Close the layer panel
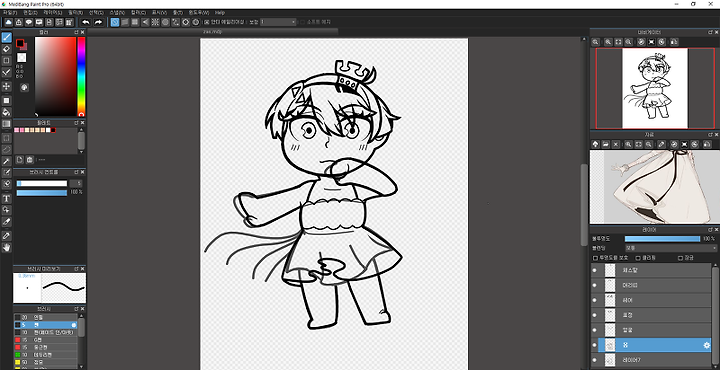This screenshot has height=370, width=720. click(x=716, y=229)
